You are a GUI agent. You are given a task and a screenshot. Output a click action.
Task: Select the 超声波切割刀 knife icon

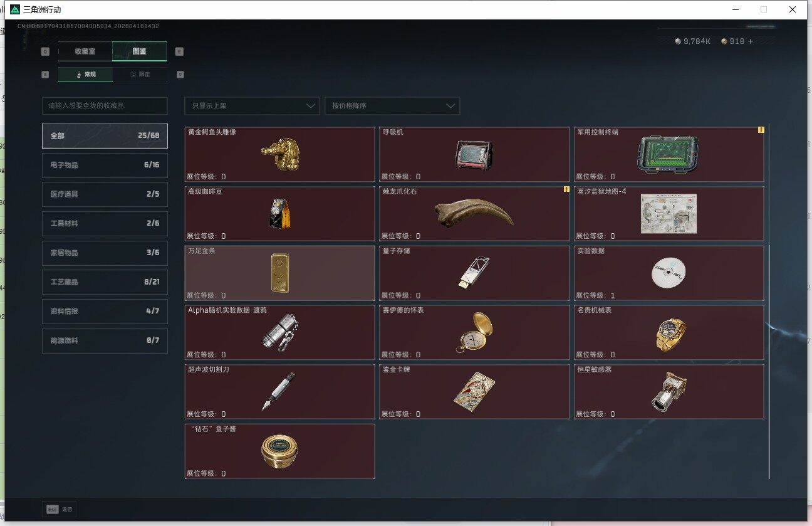278,391
